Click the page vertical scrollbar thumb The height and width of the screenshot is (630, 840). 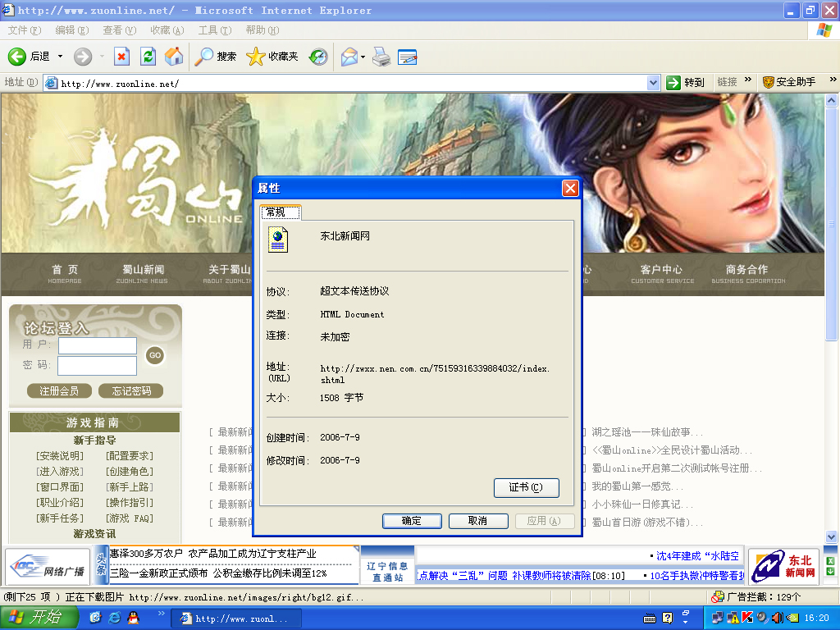pyautogui.click(x=831, y=224)
